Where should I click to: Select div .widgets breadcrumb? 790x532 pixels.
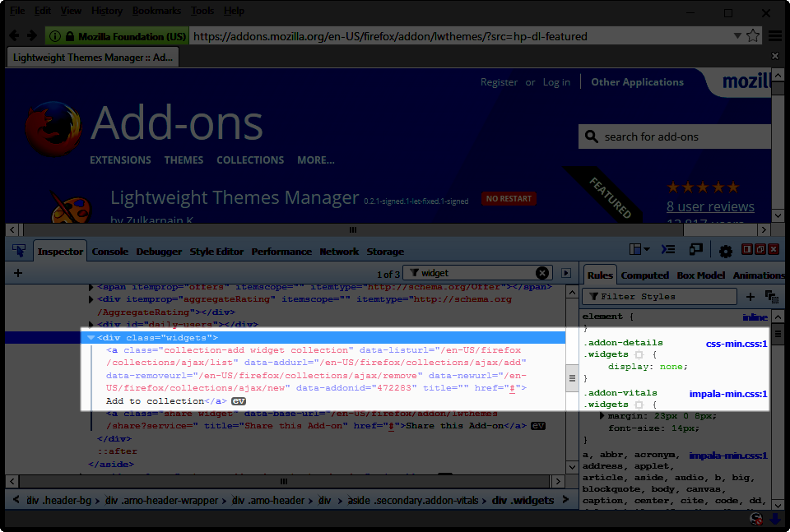[523, 500]
